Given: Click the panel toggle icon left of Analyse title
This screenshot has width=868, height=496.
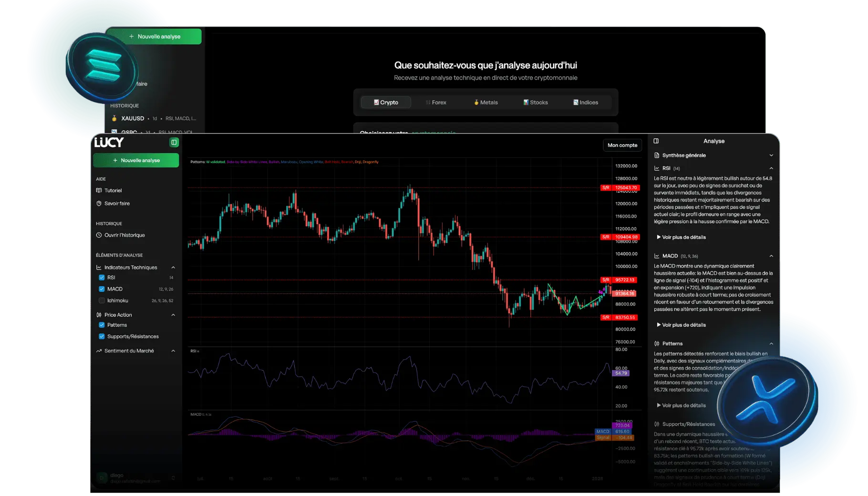Looking at the screenshot, I should pos(656,141).
